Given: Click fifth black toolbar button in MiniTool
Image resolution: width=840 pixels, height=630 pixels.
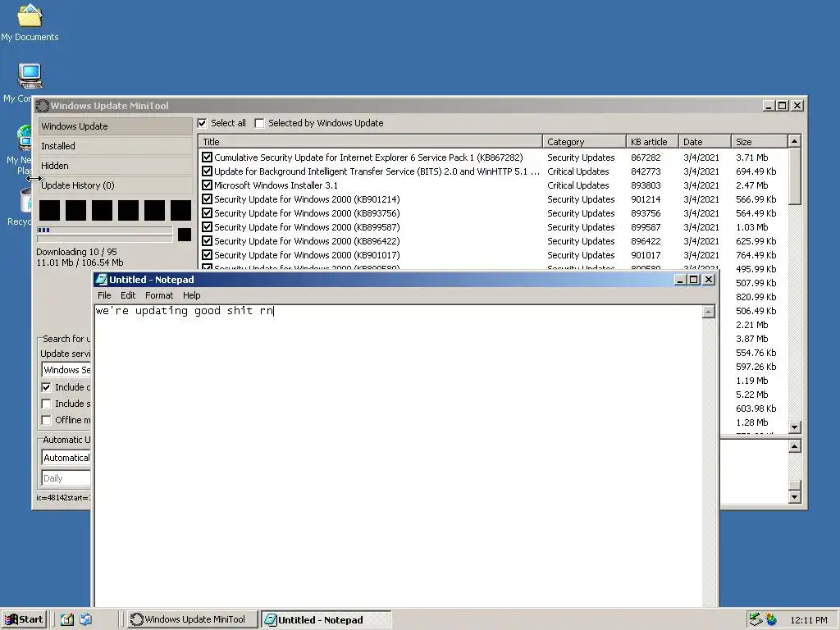Looking at the screenshot, I should [x=154, y=211].
